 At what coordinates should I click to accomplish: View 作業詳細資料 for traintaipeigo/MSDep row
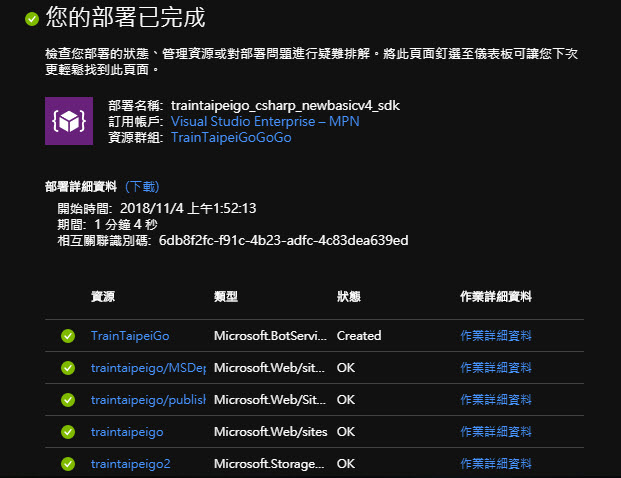pos(496,368)
